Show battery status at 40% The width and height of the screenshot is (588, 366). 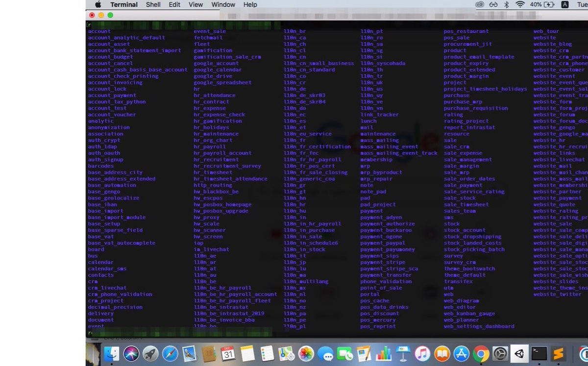tap(542, 4)
